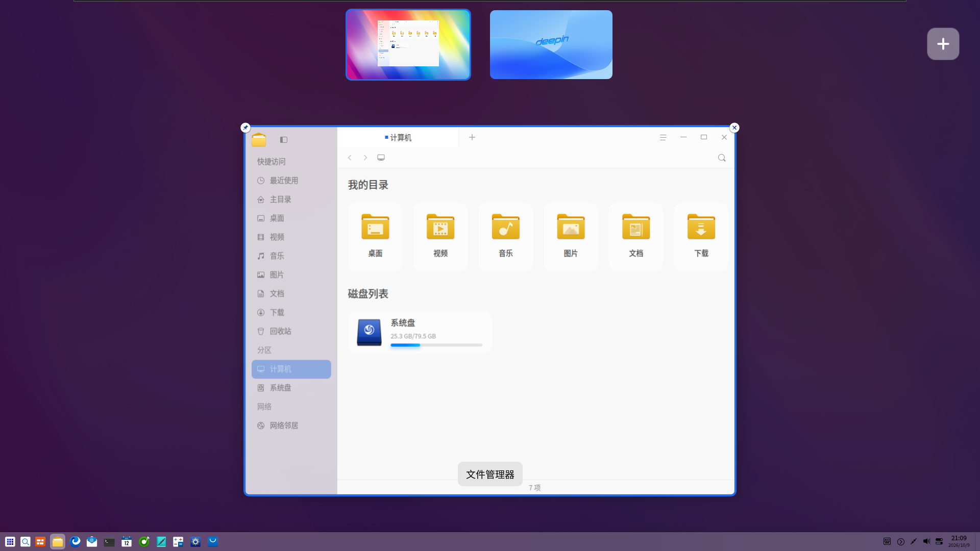
Task: Open 网络邻居 in the sidebar
Action: coord(291,426)
